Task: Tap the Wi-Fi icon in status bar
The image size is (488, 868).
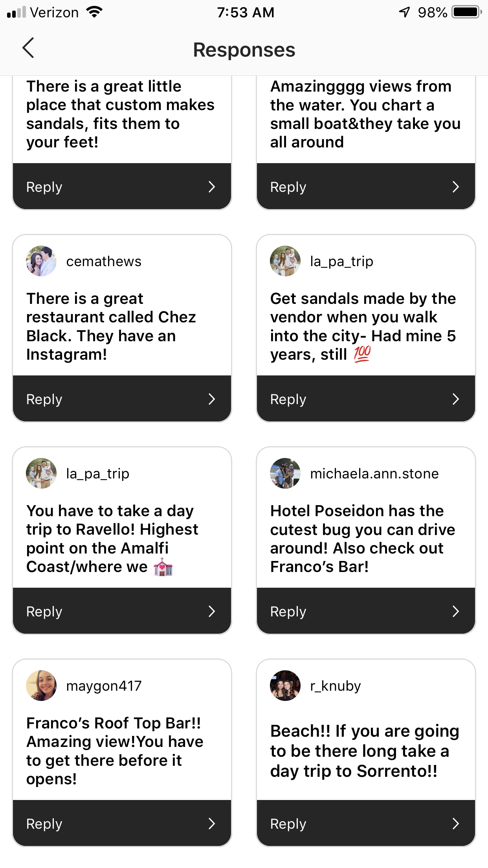Action: click(x=94, y=12)
